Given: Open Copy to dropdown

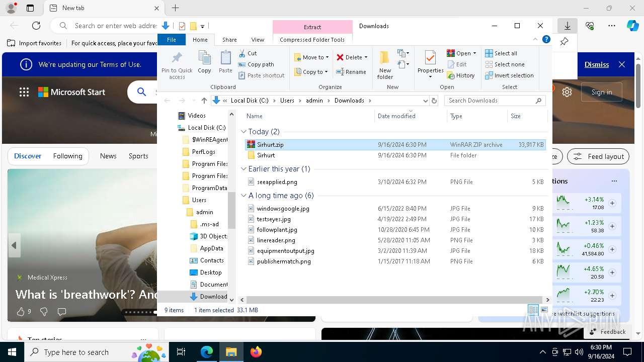Looking at the screenshot, I should 311,72.
